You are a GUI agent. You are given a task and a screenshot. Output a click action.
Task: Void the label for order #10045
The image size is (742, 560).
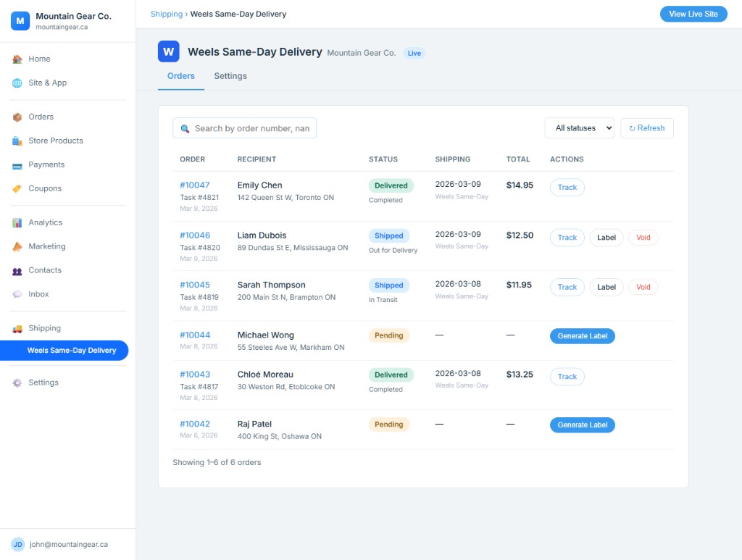click(643, 287)
